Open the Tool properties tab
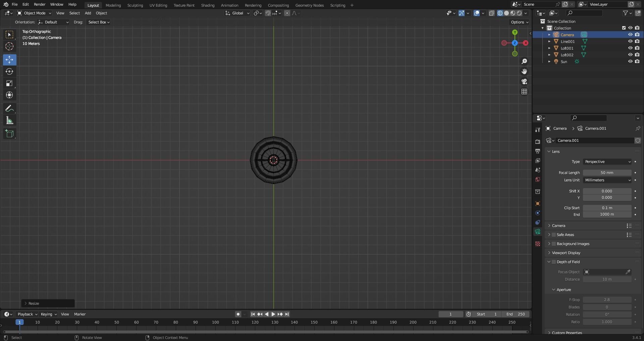This screenshot has height=341, width=644. (x=538, y=130)
